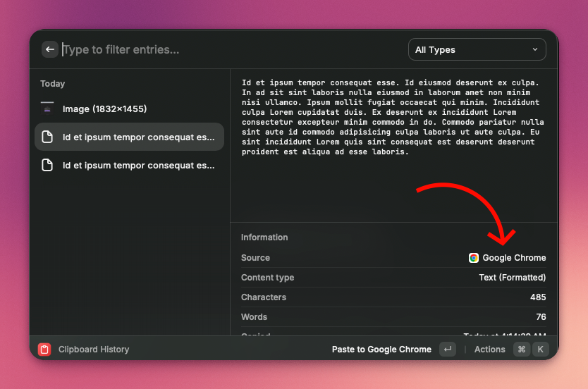Click the character count 485

tap(538, 297)
